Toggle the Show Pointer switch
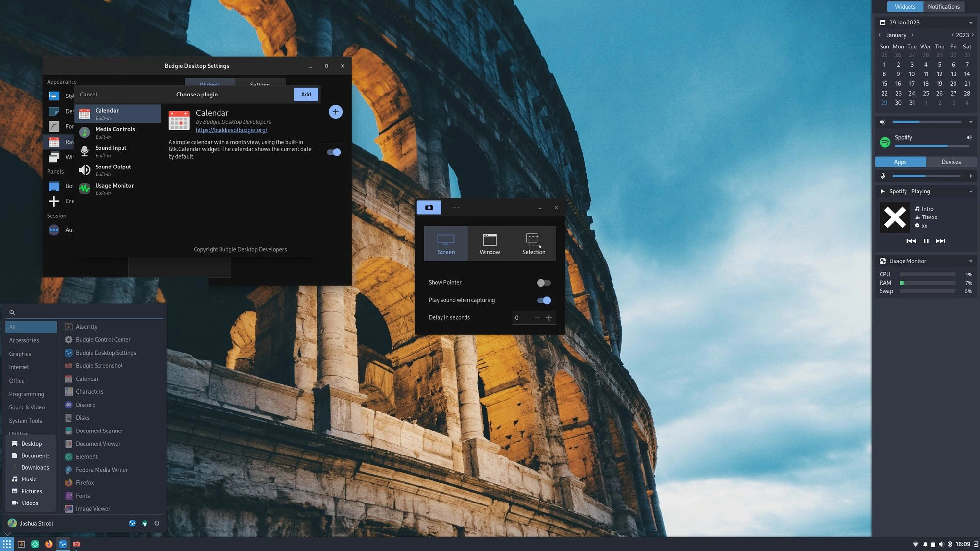The image size is (980, 551). pos(544,282)
